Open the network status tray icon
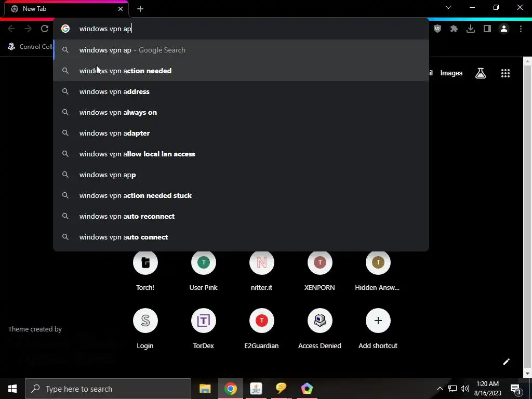This screenshot has width=532, height=399. coord(453,389)
